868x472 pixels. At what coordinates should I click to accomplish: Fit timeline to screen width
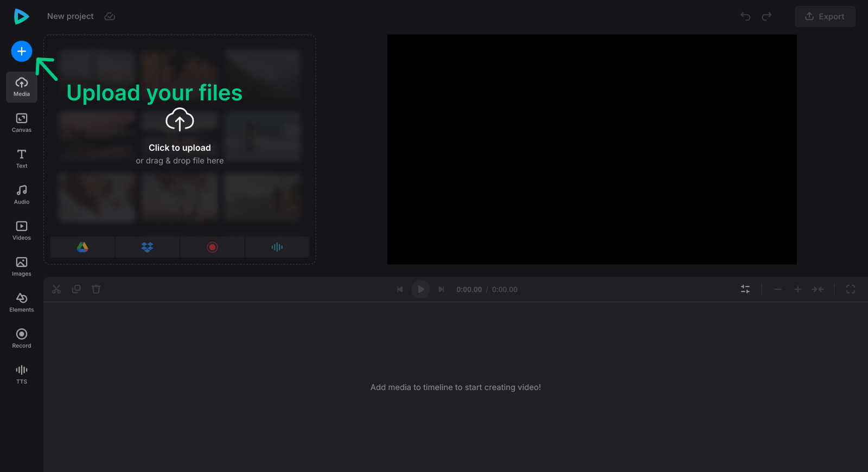click(818, 289)
